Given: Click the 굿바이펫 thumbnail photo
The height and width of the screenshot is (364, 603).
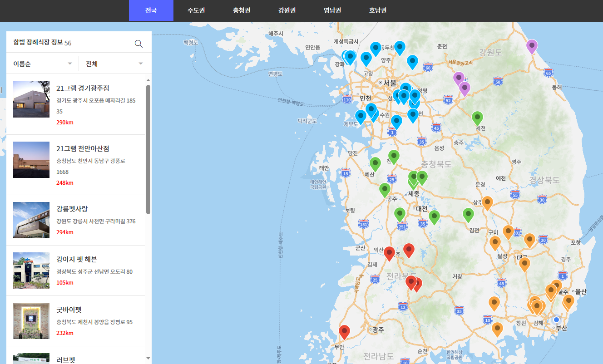Looking at the screenshot, I should click(x=31, y=321).
